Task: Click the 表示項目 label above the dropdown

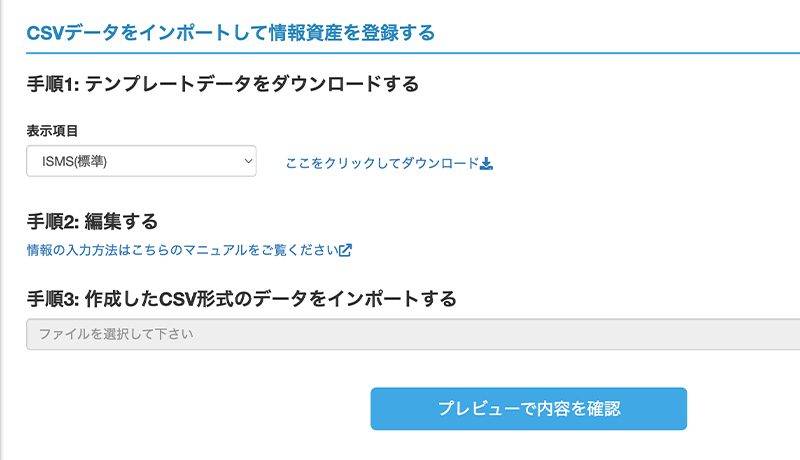Action: [52, 131]
